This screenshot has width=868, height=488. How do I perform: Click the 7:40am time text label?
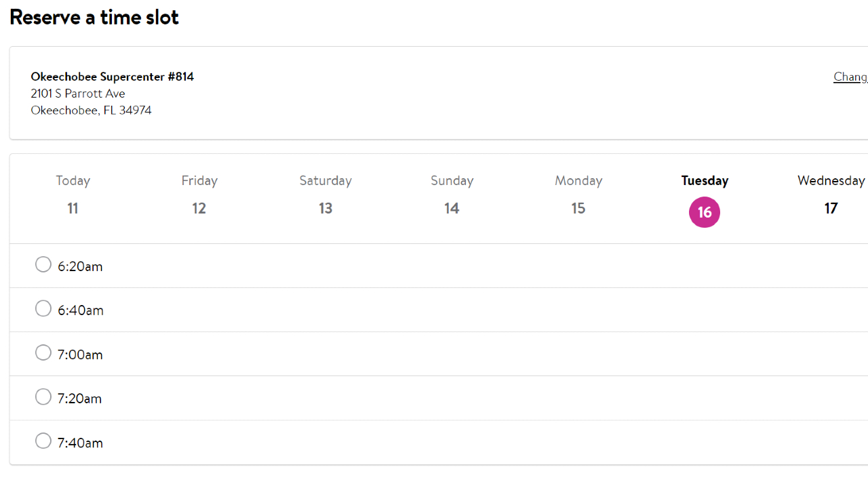(80, 443)
